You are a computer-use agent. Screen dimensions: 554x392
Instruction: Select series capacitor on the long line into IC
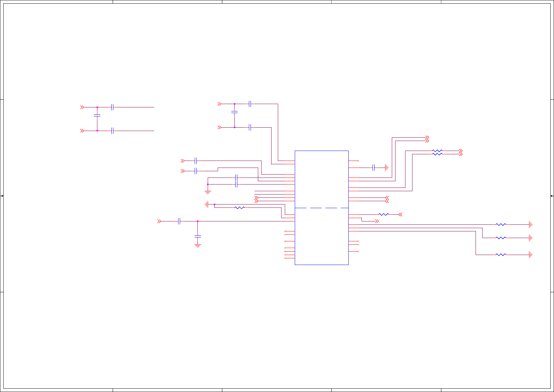(179, 221)
